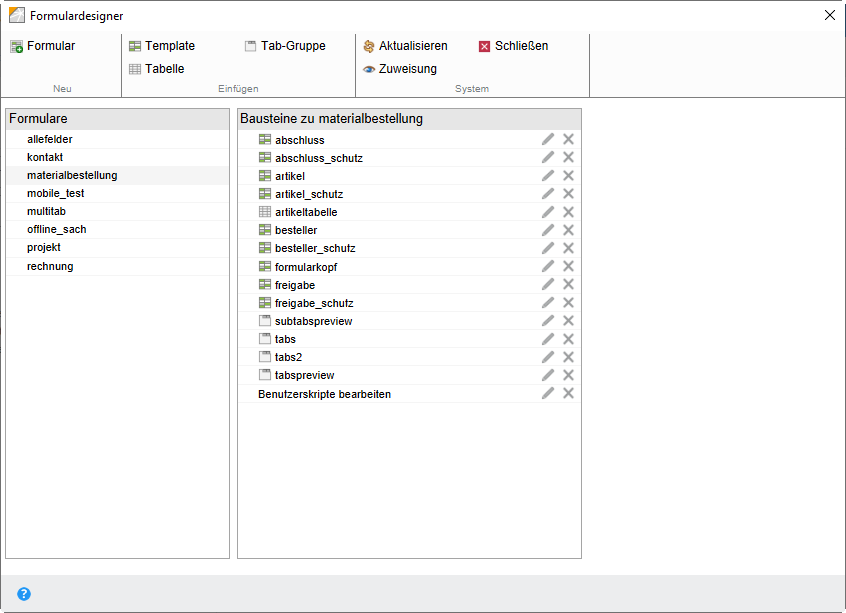
Task: Edit the besteller building block
Action: click(x=547, y=229)
